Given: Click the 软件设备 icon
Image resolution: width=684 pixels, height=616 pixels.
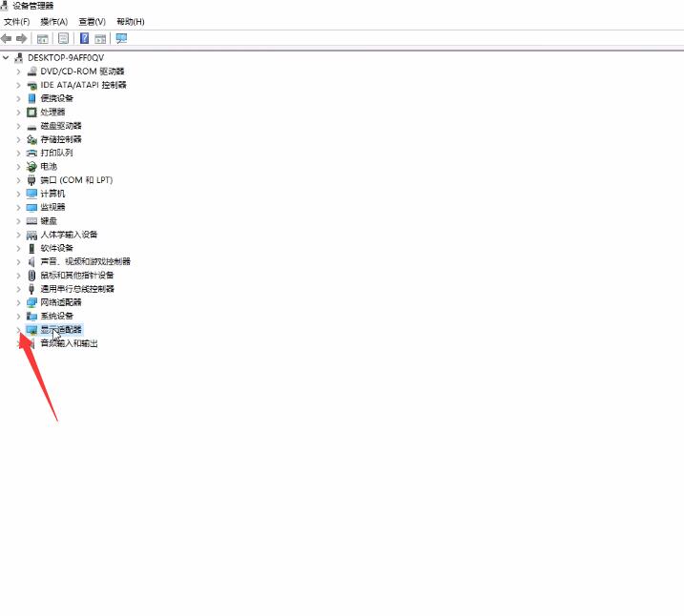Looking at the screenshot, I should point(31,249).
